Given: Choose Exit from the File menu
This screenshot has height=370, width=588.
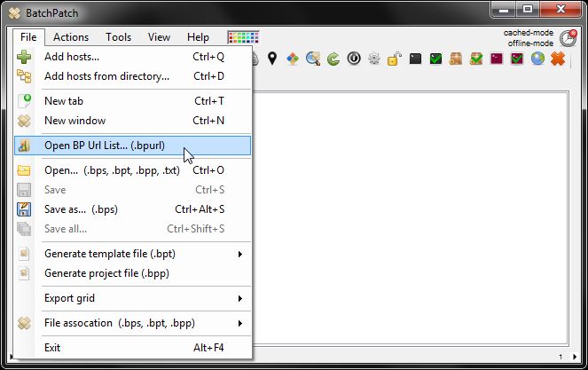Looking at the screenshot, I should click(132, 348).
